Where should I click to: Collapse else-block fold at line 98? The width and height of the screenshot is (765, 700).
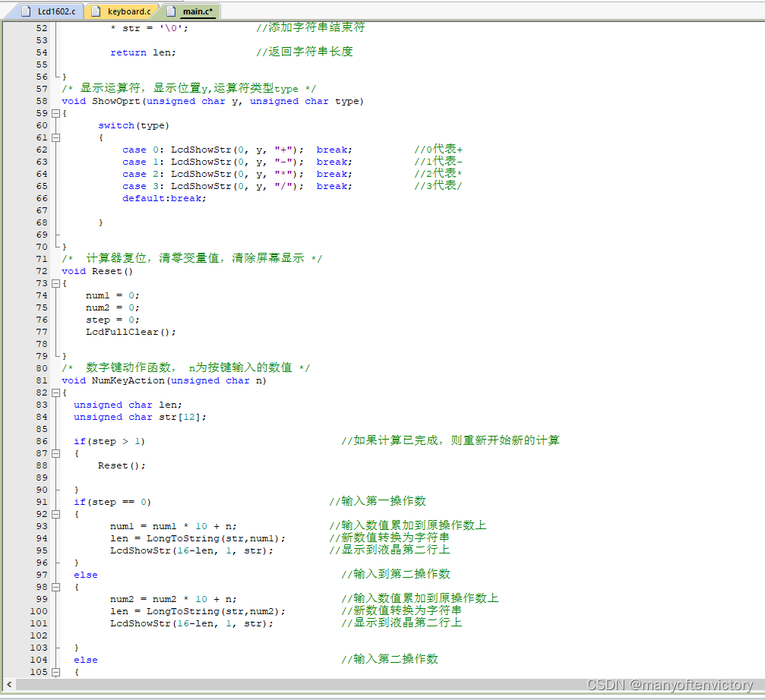(55, 587)
